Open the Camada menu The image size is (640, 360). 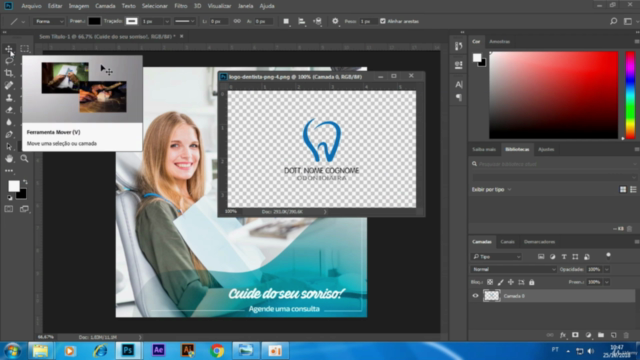click(x=105, y=6)
